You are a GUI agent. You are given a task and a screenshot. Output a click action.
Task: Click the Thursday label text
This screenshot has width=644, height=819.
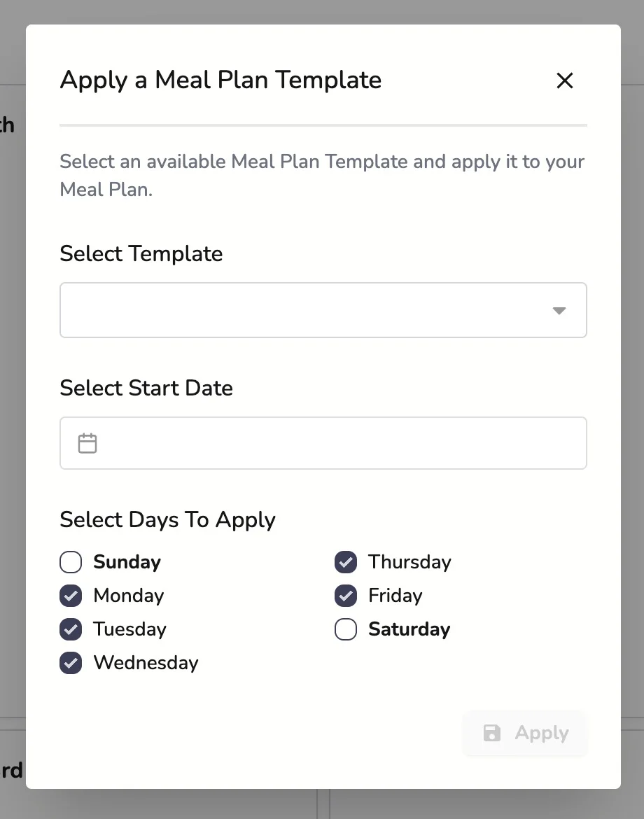pos(409,562)
